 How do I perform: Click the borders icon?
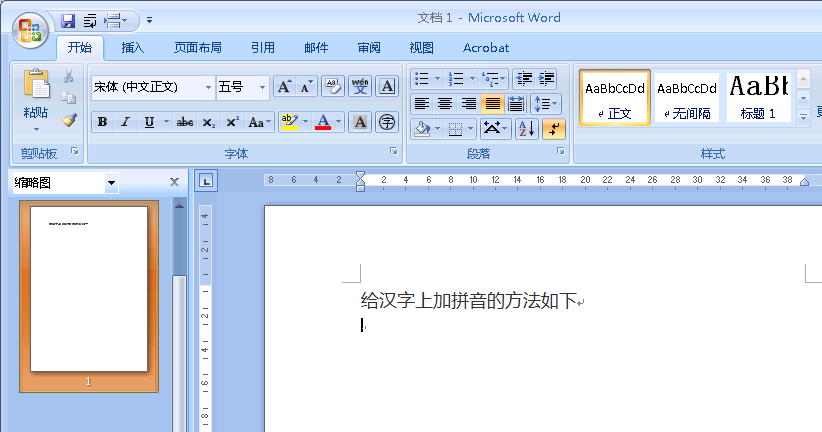(x=456, y=129)
